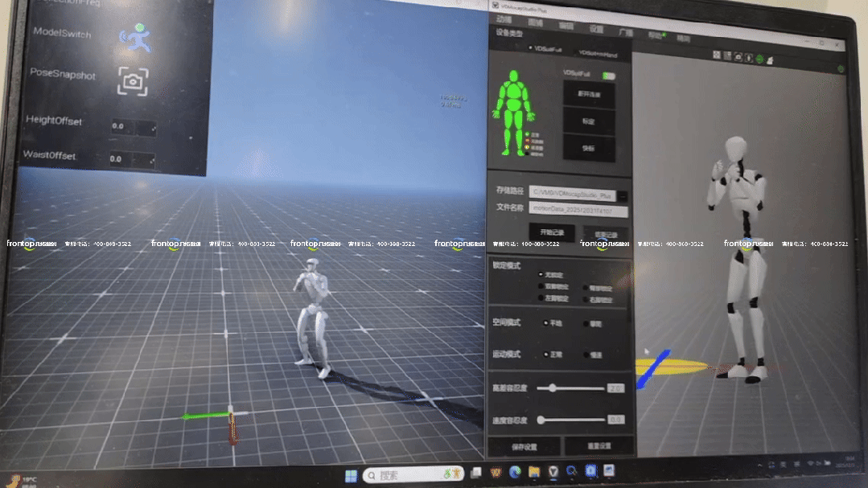868x488 pixels.
Task: Click the green body sensor figure
Action: (x=513, y=113)
